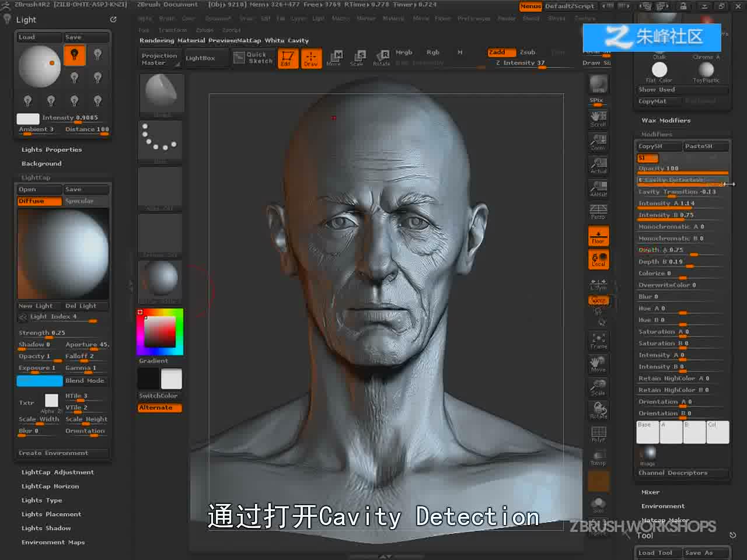This screenshot has height=560, width=747.
Task: Select the Move transform tool in top shelf
Action: [334, 58]
